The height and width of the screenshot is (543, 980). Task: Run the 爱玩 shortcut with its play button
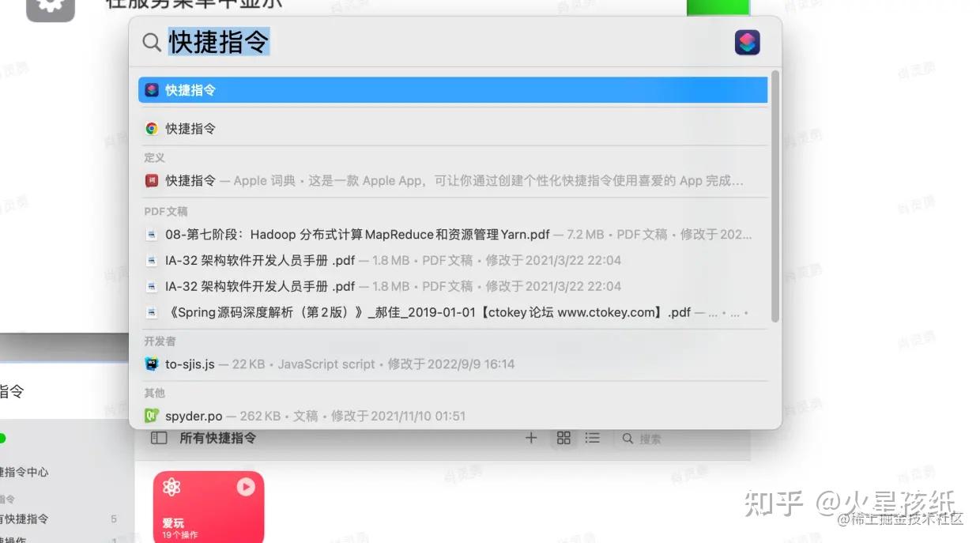[246, 487]
